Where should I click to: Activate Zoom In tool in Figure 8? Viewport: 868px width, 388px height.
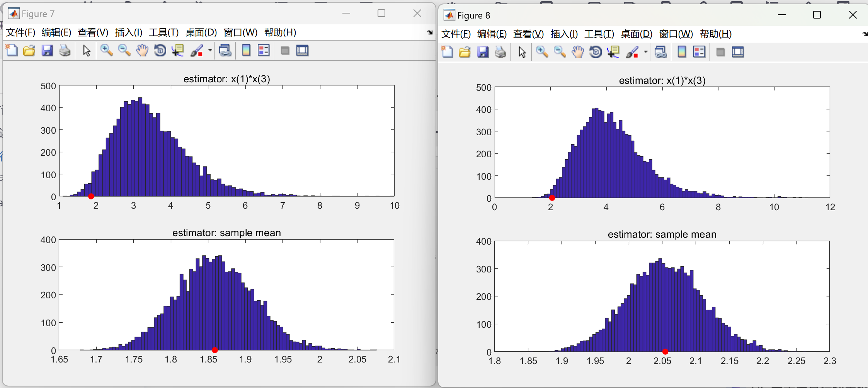pyautogui.click(x=542, y=52)
